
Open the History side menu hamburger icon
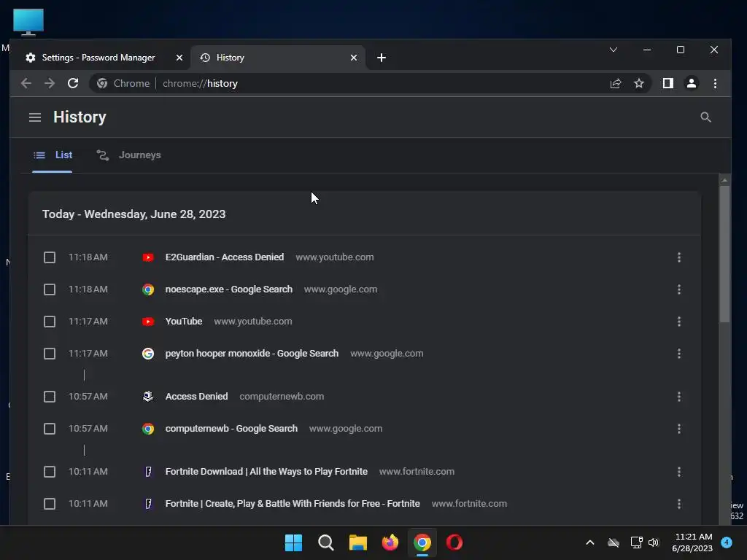coord(35,117)
